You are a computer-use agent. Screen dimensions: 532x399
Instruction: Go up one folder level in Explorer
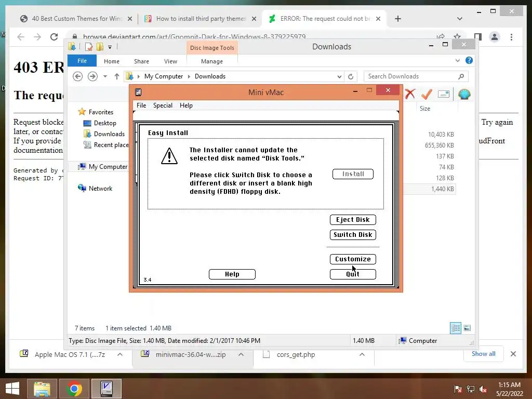point(117,76)
